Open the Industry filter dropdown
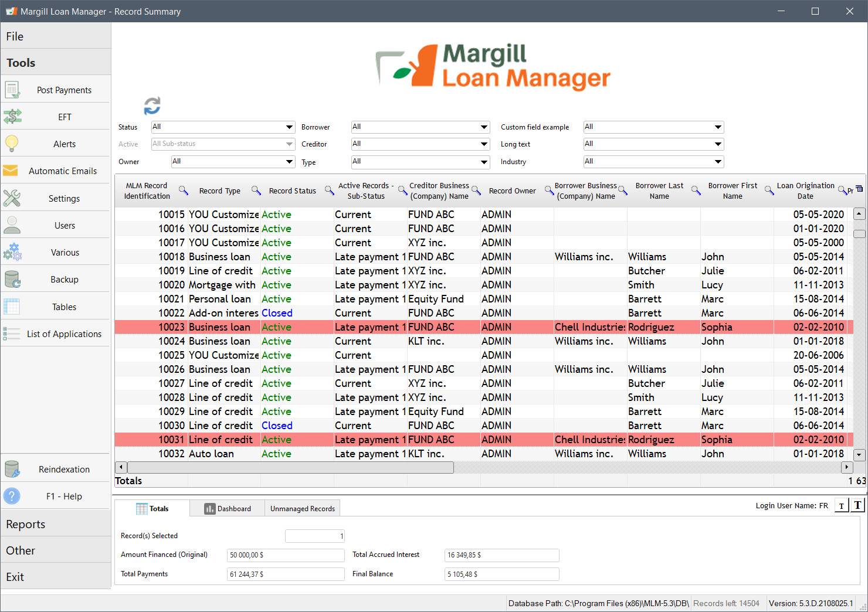The height and width of the screenshot is (612, 868). [x=653, y=161]
